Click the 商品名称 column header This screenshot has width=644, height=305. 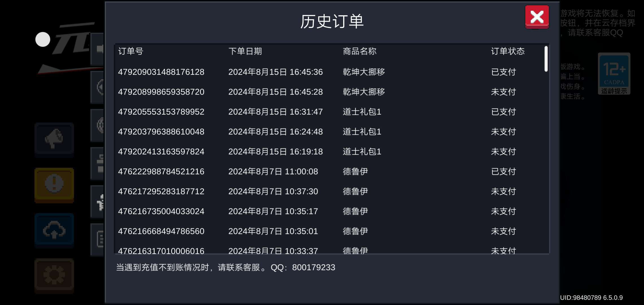click(359, 51)
